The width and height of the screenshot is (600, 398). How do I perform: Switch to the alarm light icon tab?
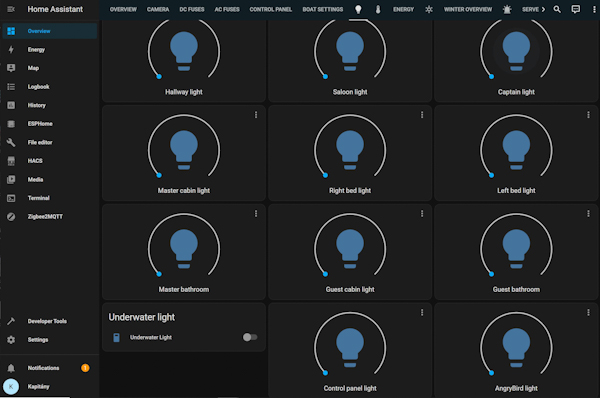[507, 9]
